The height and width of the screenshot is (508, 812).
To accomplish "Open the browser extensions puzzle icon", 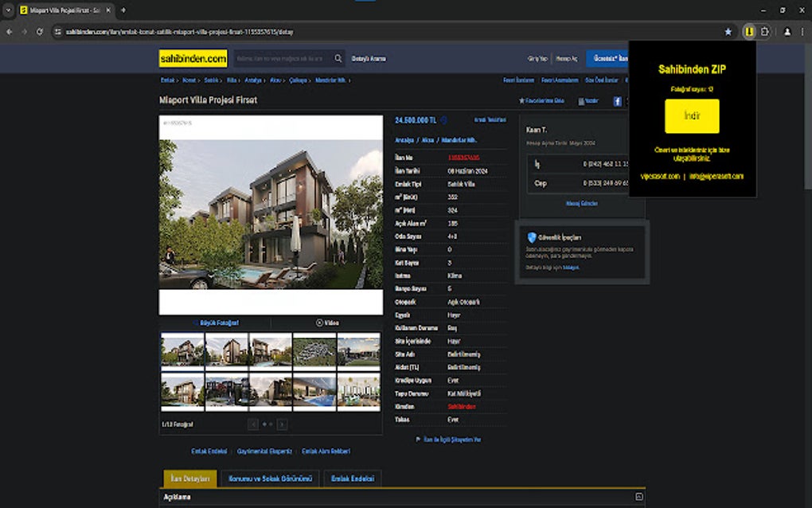I will (765, 32).
